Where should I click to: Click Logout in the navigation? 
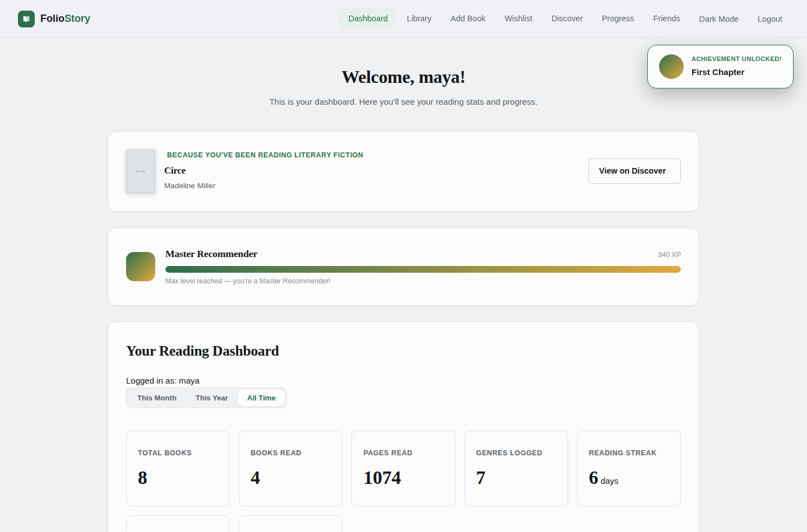770,19
